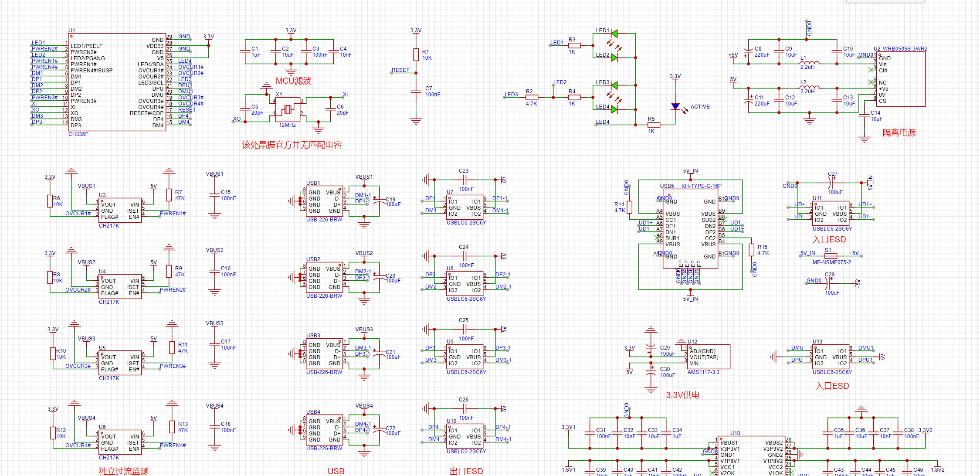This screenshot has height=476, width=980.
Task: Click the '隔离电源' section label
Action: click(899, 133)
